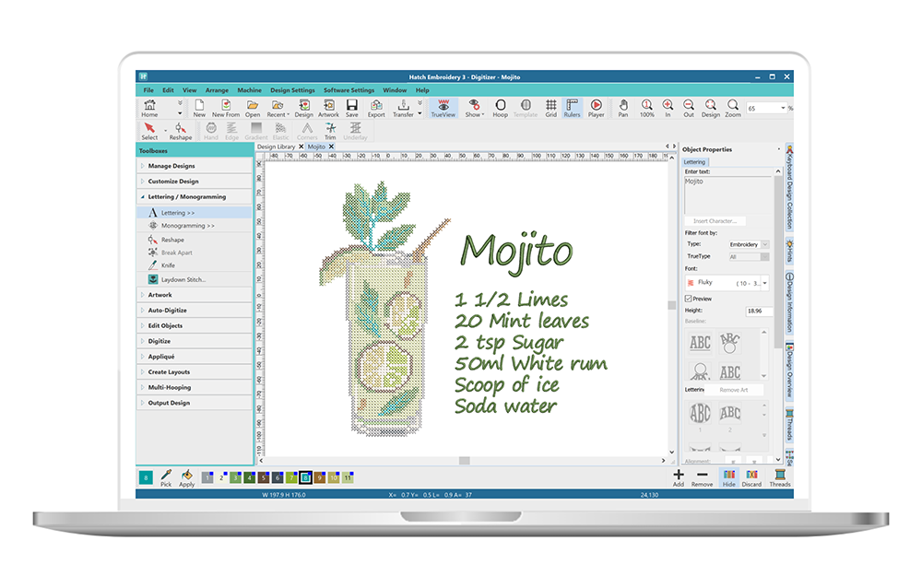The width and height of the screenshot is (922, 588).
Task: Open the Design Settings menu
Action: coord(292,90)
